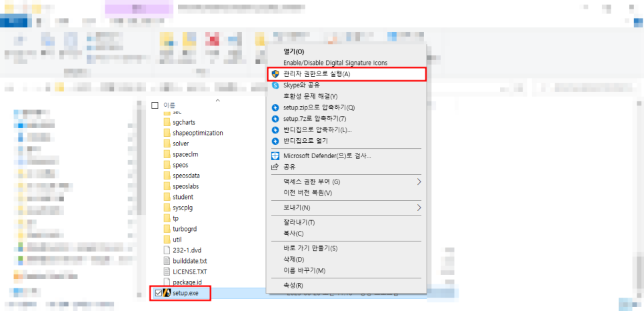
Task: Select the speoslabs folder name
Action: click(186, 186)
